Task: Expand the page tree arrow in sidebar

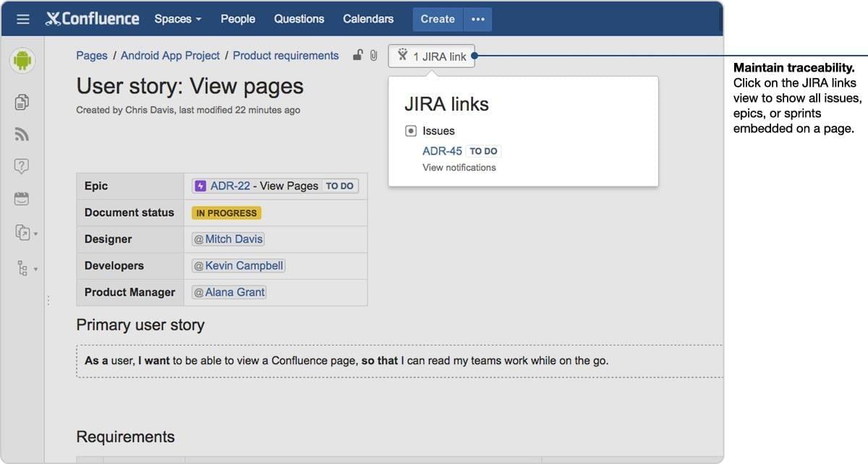Action: [x=36, y=269]
